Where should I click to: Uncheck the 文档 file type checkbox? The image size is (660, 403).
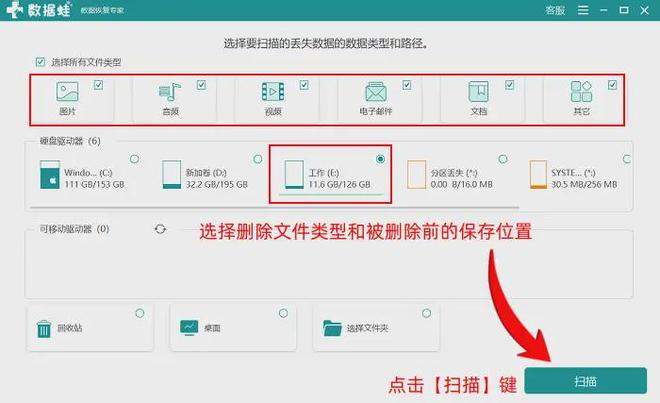click(509, 85)
